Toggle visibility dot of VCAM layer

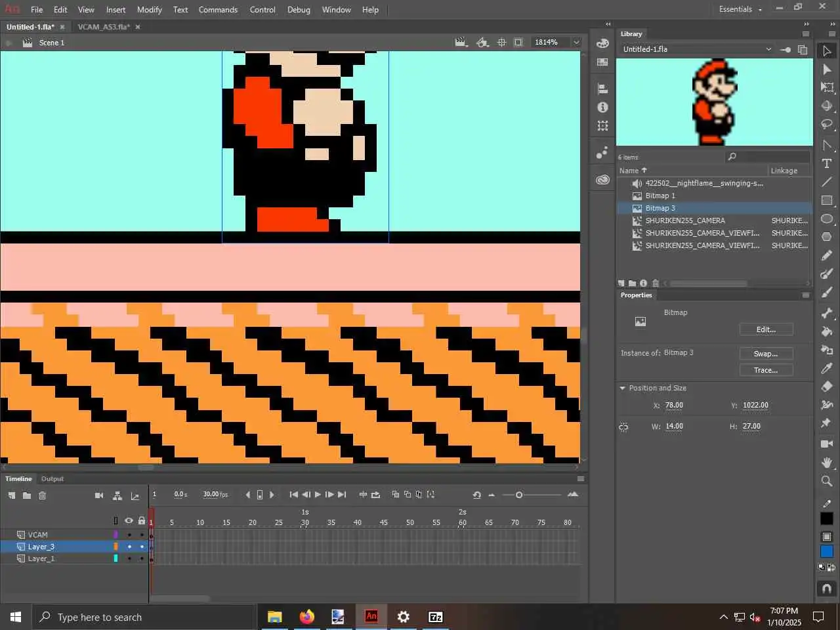[x=129, y=535]
